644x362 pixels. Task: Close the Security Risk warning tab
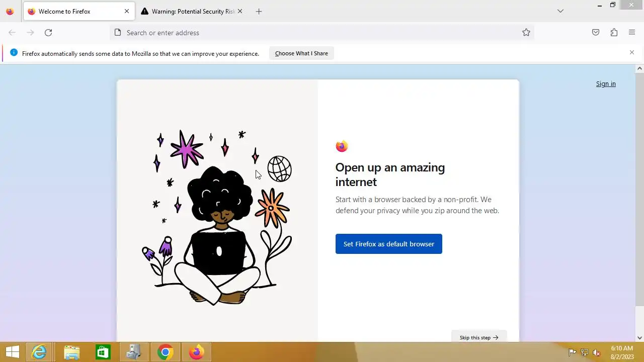(239, 11)
